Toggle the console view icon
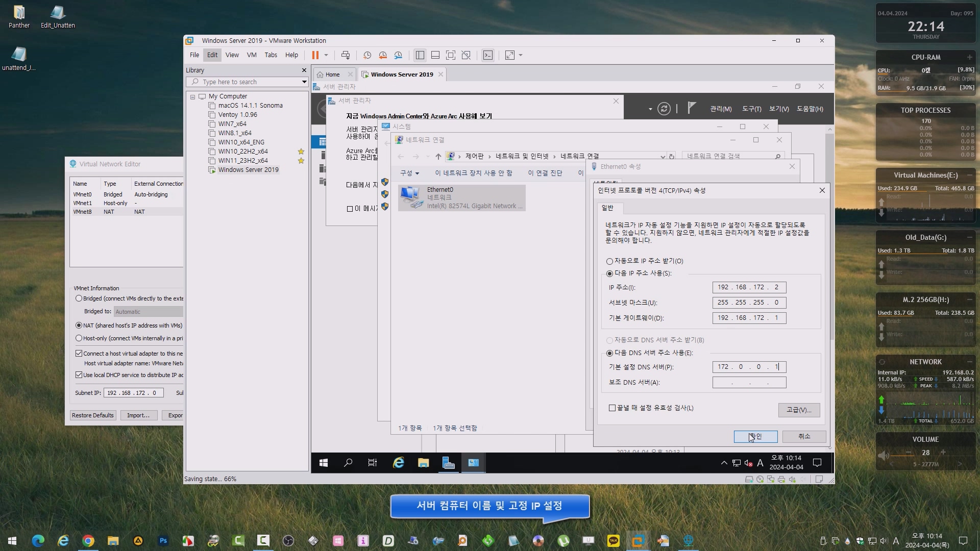Screen dimensions: 980x551 (488, 55)
